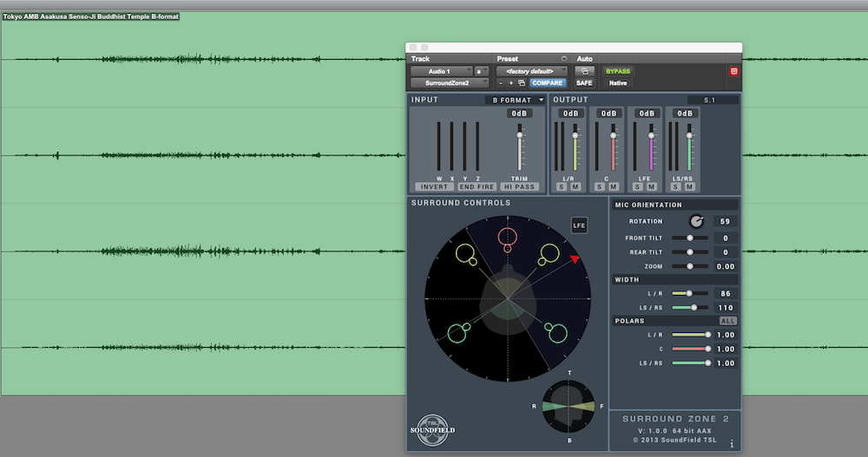Click the red rotation arrow marker on circle
The height and width of the screenshot is (457, 868).
575,259
